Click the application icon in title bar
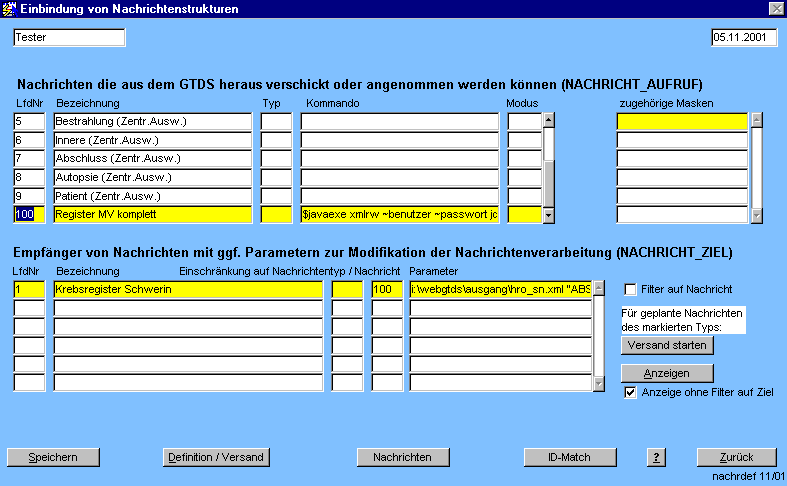This screenshot has height=486, width=787. (10, 9)
